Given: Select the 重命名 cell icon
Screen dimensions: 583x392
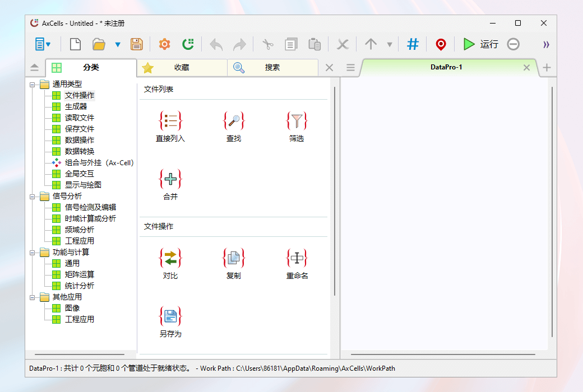Looking at the screenshot, I should click(297, 258).
